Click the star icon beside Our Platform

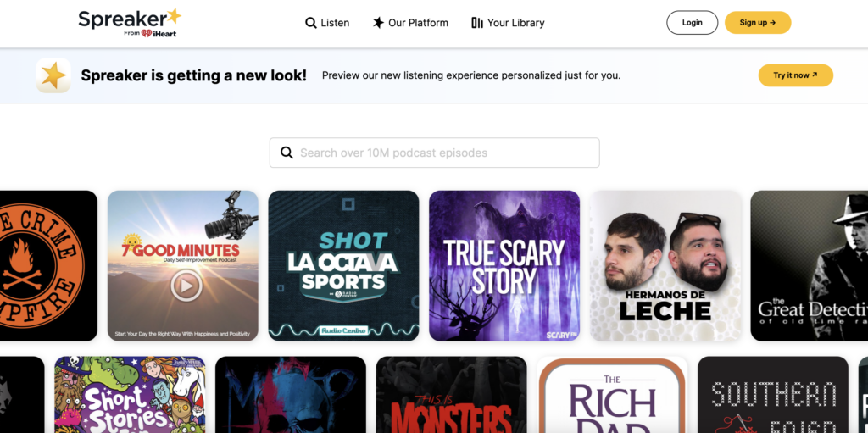(378, 23)
